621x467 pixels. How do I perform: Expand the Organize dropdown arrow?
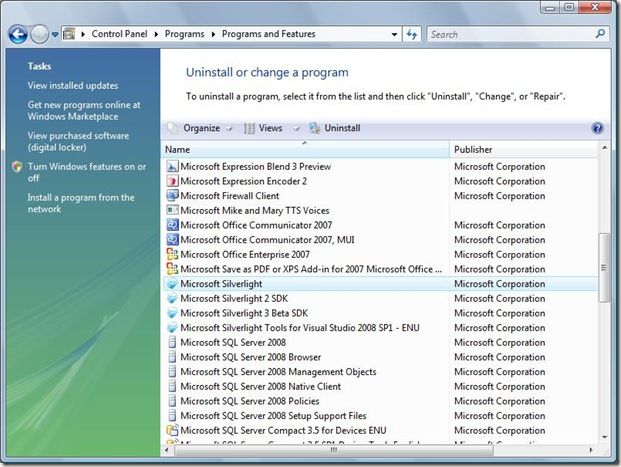click(229, 129)
